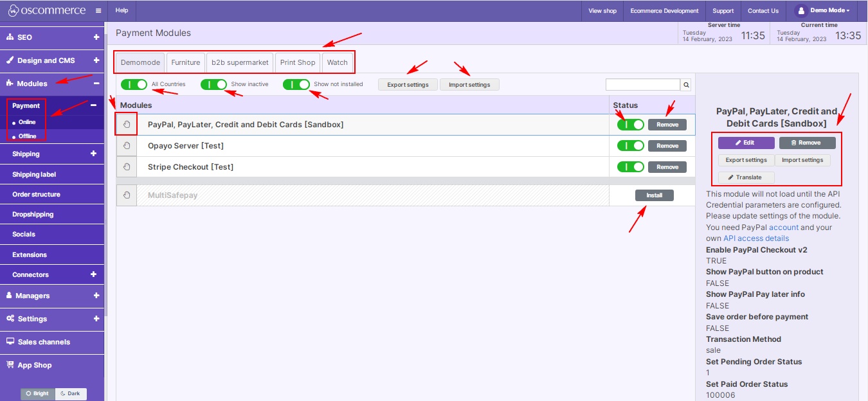
Task: Switch to Bright theme
Action: coord(38,393)
